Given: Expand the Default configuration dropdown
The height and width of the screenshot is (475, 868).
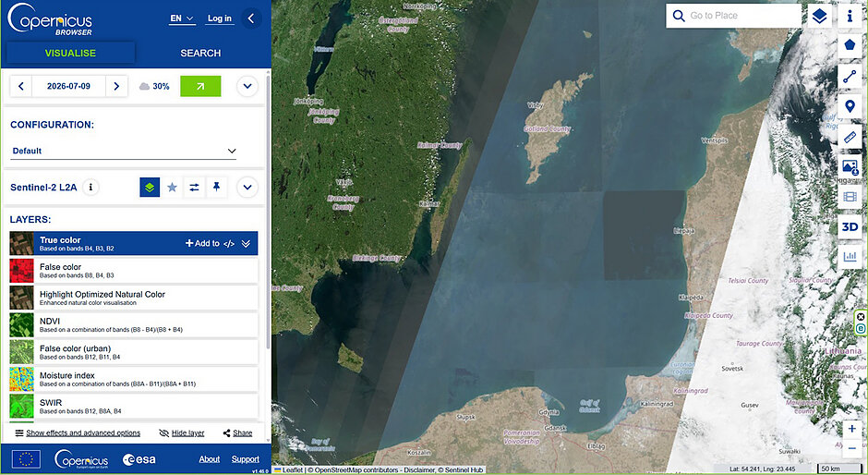Looking at the screenshot, I should coord(124,151).
